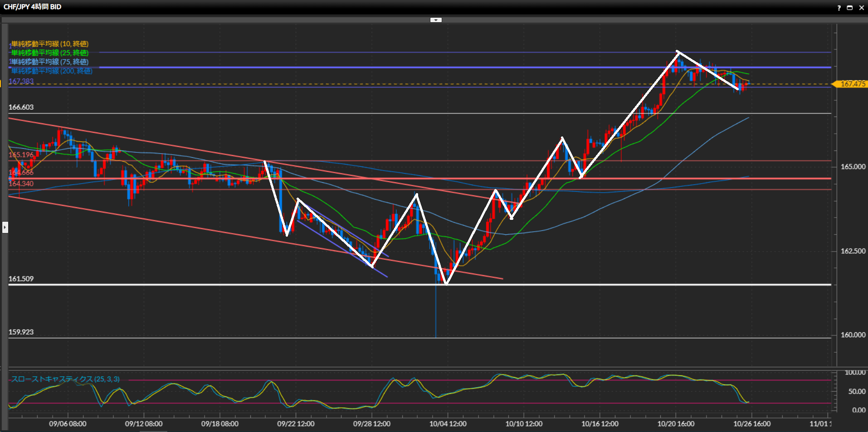Close the CHF/JPY chart window
This screenshot has width=868, height=432.
pos(861,8)
